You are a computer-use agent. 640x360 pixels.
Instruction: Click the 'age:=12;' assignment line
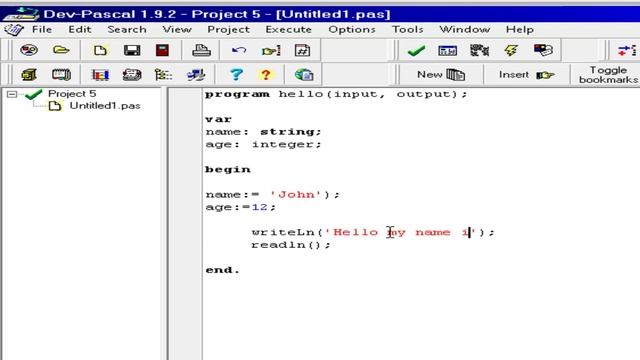click(240, 207)
